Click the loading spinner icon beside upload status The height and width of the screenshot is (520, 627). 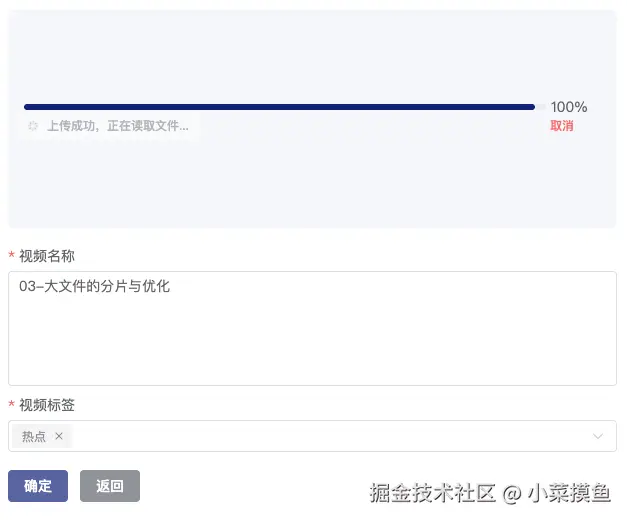pyautogui.click(x=33, y=127)
